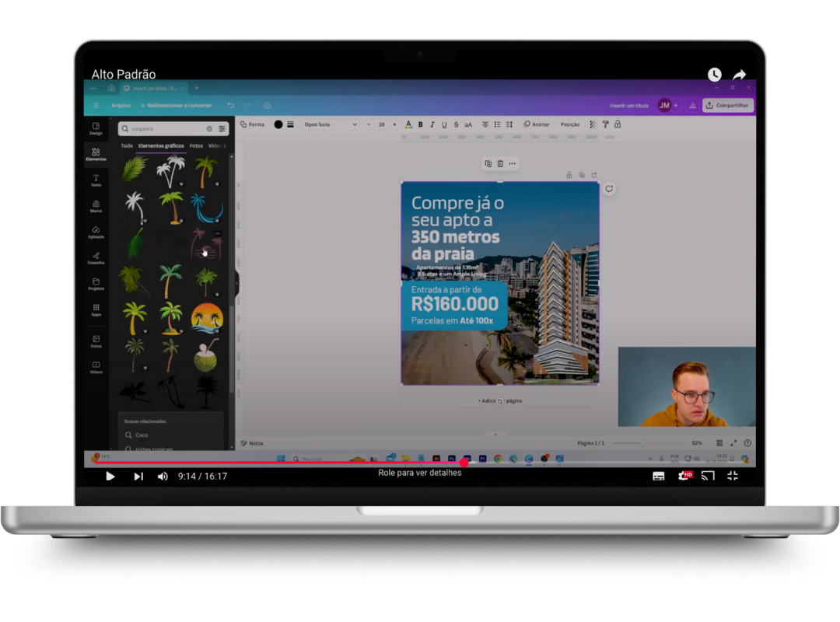Open the Elementos sidebar panel
The image size is (840, 622).
tap(96, 154)
